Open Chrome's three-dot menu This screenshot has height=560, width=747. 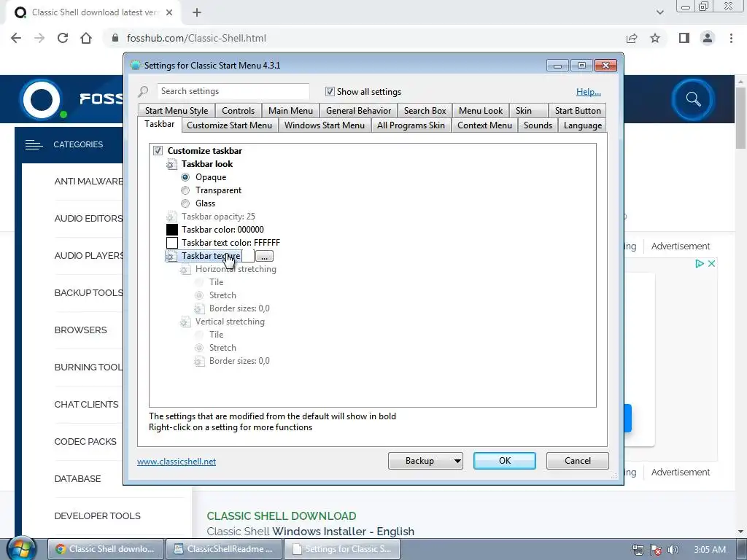731,38
